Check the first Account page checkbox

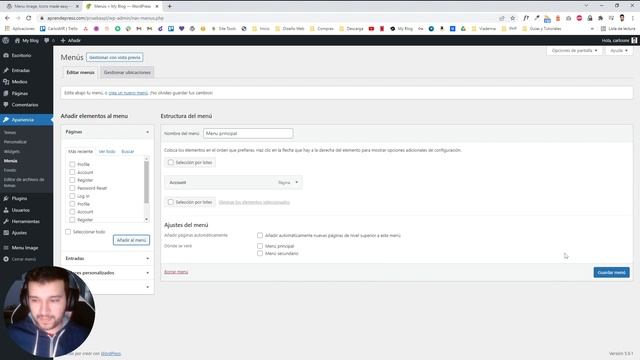pos(72,172)
